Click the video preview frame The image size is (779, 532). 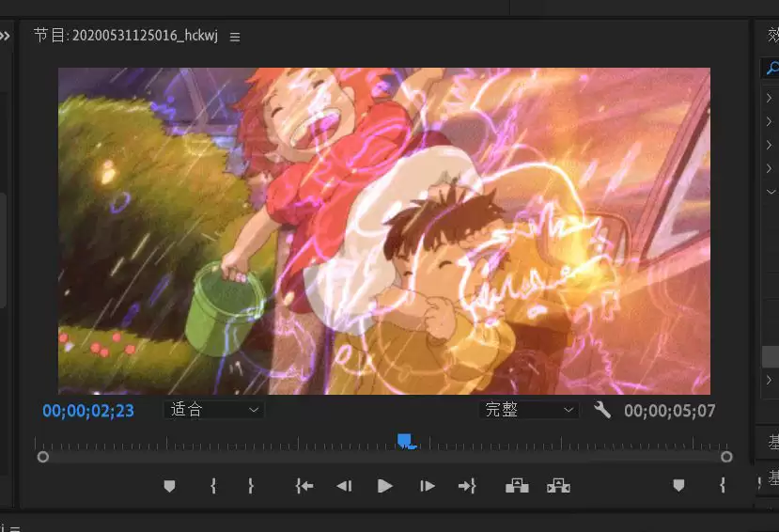pyautogui.click(x=384, y=231)
